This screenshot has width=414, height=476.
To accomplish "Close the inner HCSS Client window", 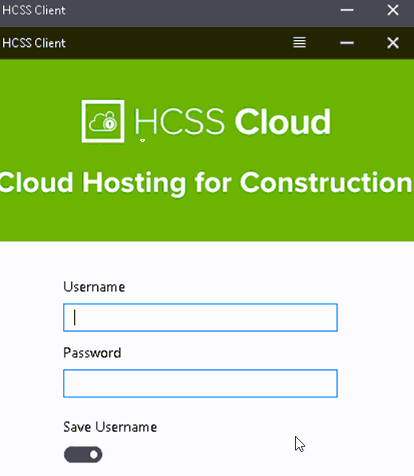I will 393,43.
